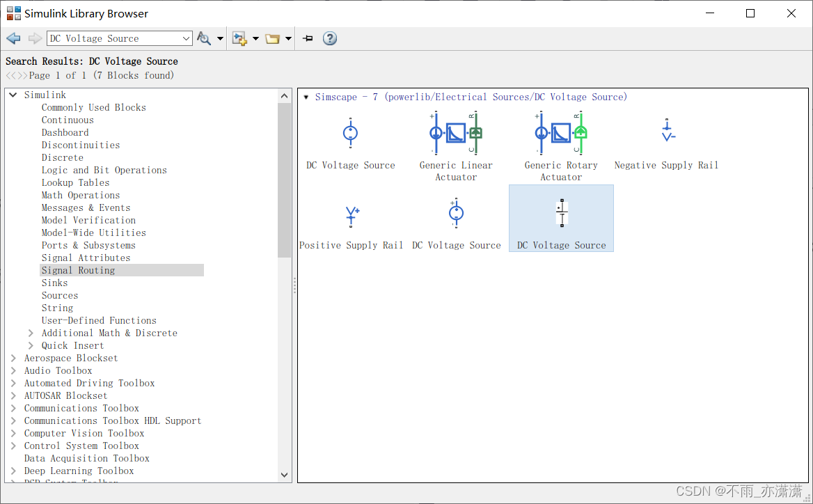
Task: Select Discontinuities library
Action: point(80,145)
